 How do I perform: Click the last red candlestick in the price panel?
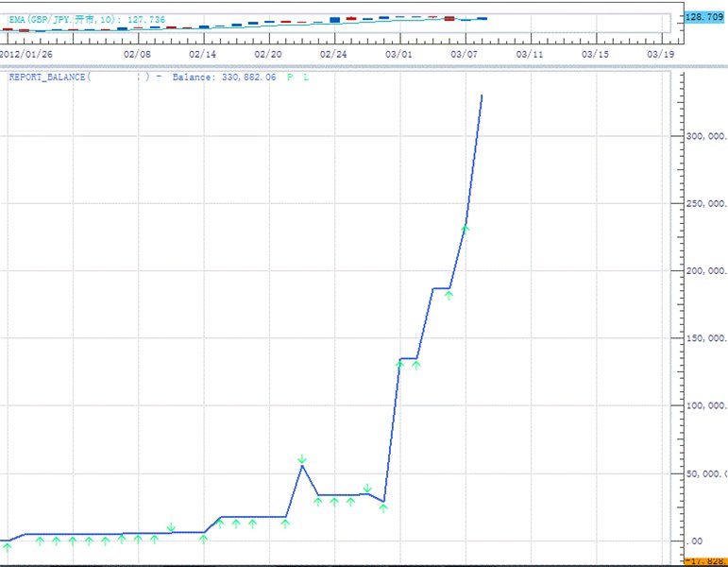point(449,18)
